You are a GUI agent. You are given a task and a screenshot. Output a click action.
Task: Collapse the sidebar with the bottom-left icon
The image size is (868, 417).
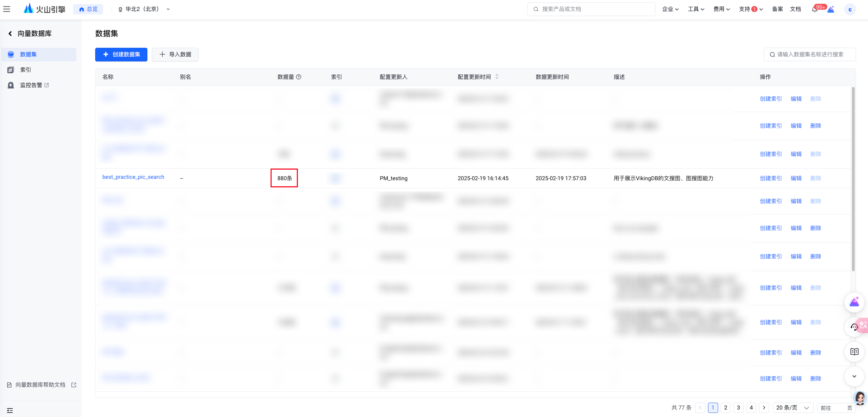[x=10, y=410]
